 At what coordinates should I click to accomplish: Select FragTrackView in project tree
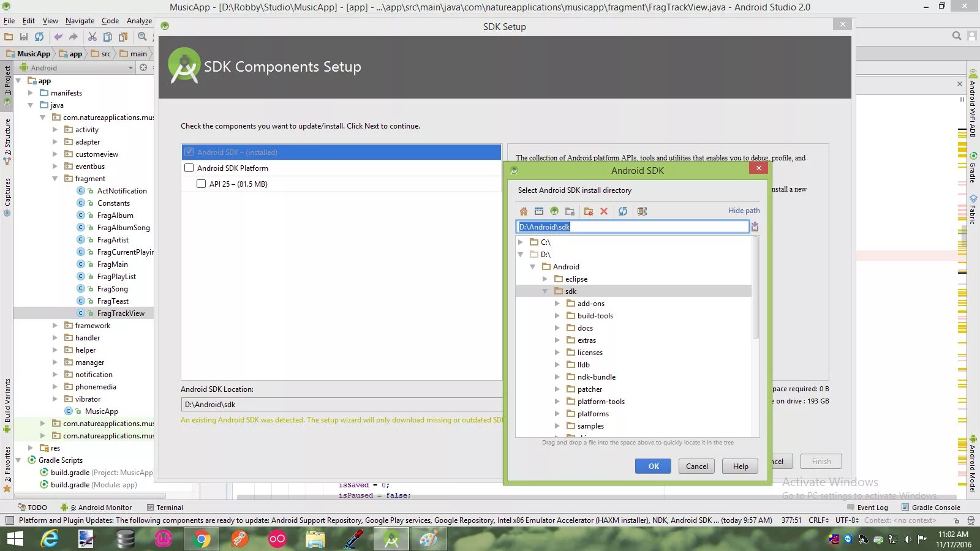[121, 313]
